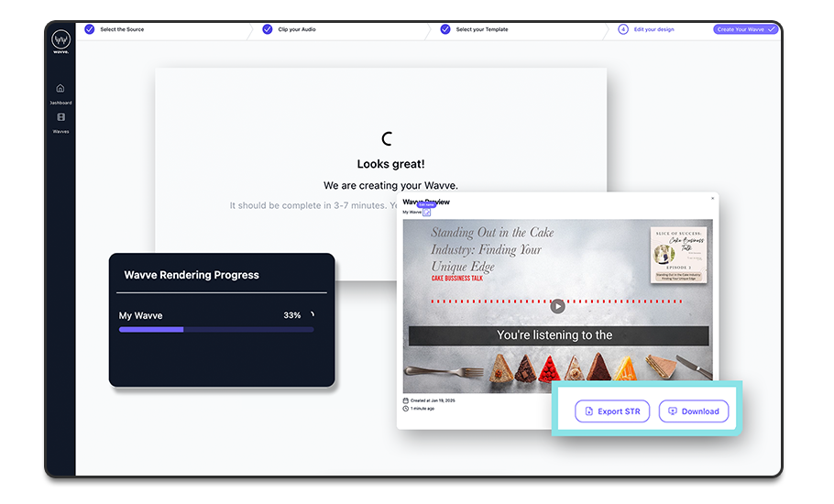Click the podcast cover art thumbnail
The image size is (834, 504).
click(680, 256)
